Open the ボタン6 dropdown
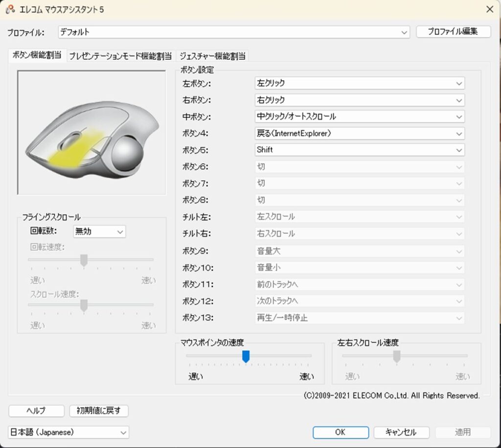This screenshot has width=501, height=448. (360, 167)
